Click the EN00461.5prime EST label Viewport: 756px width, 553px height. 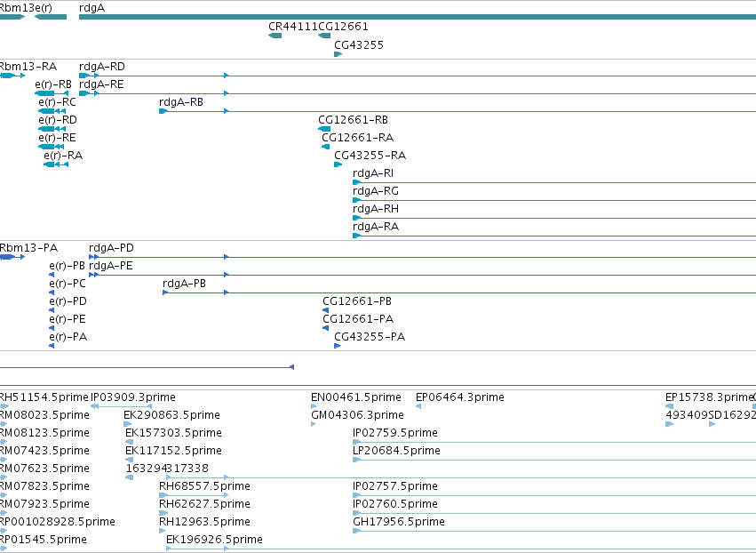356,397
